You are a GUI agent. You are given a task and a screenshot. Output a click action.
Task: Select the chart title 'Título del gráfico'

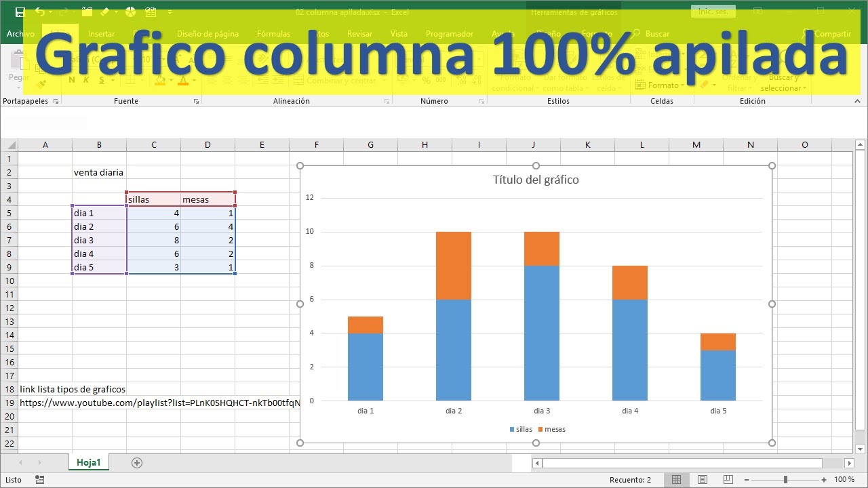(536, 180)
